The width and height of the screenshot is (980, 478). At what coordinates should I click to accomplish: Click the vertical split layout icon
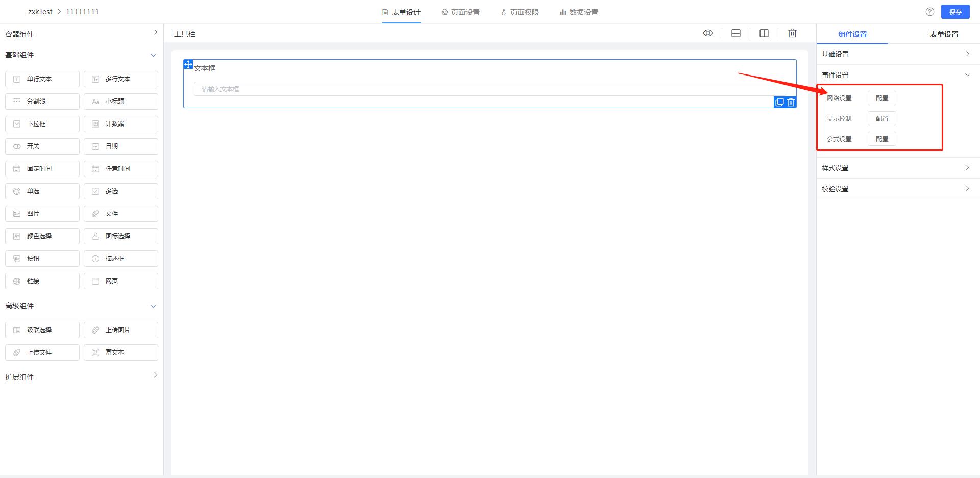764,33
